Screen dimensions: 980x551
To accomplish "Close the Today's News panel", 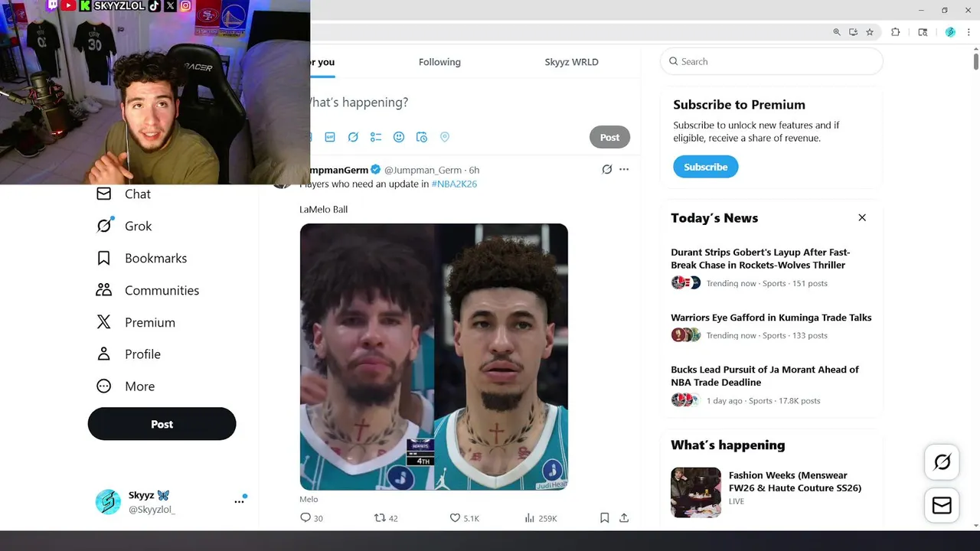I will click(x=862, y=217).
